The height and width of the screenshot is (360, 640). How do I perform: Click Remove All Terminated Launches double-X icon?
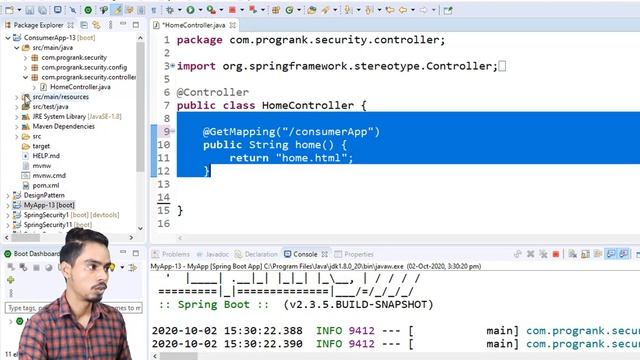coord(543,254)
